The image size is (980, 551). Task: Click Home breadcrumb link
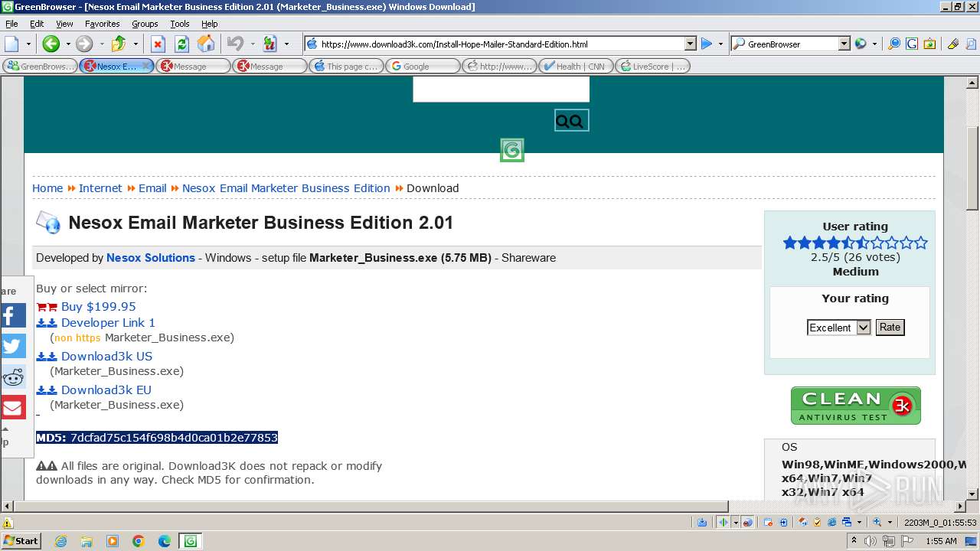point(47,188)
